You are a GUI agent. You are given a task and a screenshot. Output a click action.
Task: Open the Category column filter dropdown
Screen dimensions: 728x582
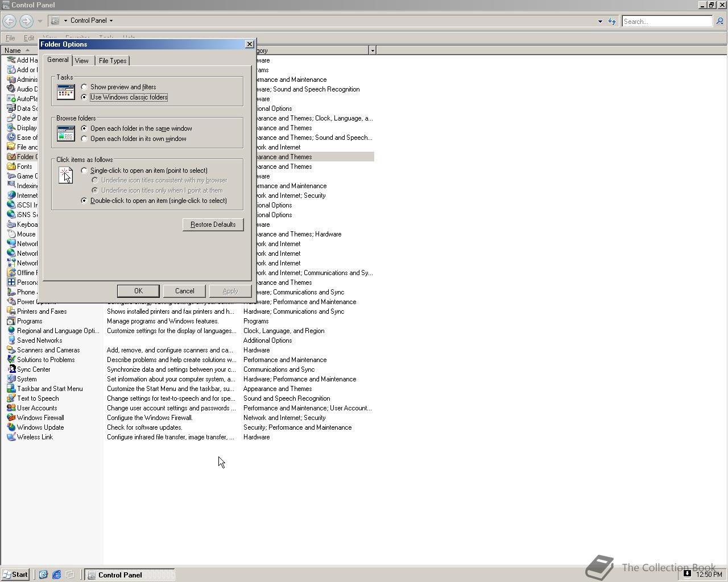click(x=373, y=51)
